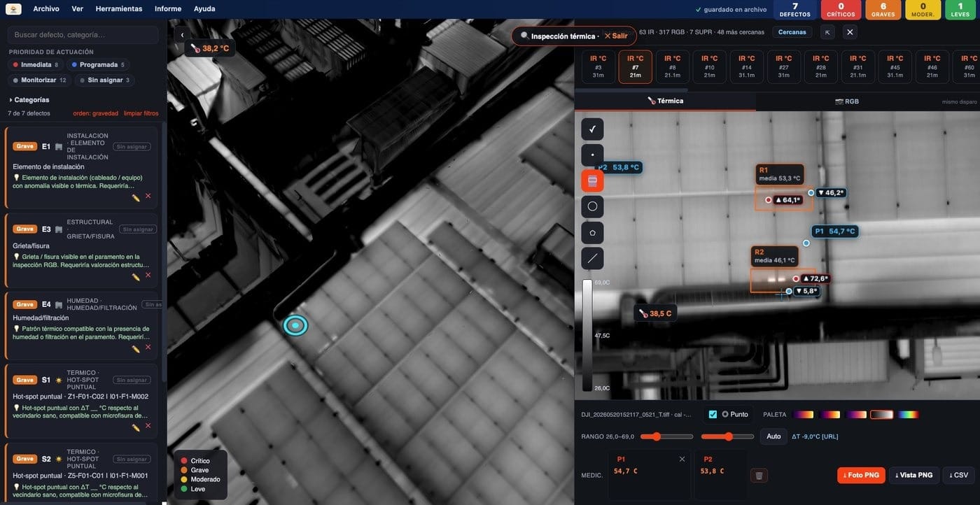This screenshot has width=980, height=505.
Task: Delete defect E4 with red X
Action: pos(148,347)
